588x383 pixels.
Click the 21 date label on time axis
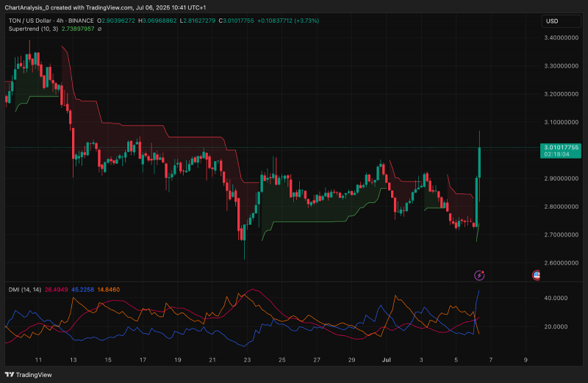click(x=212, y=359)
